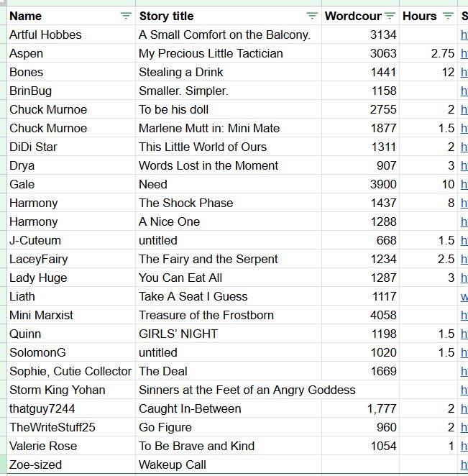
Task: Open the link in the Aspen row
Action: (464, 54)
